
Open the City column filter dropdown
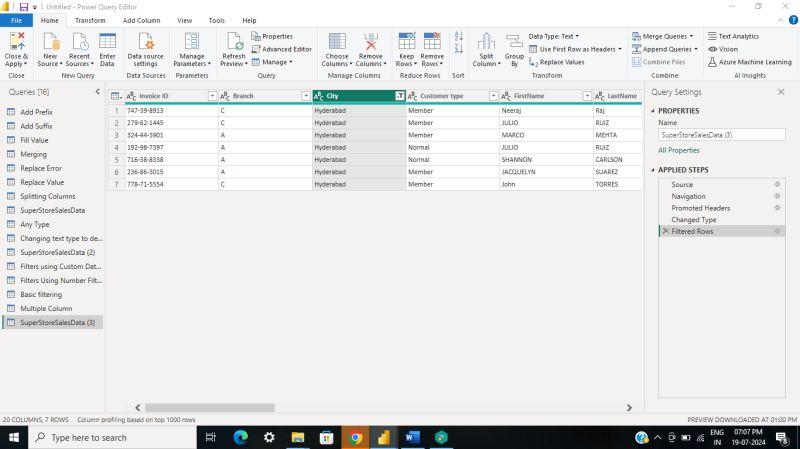point(400,96)
